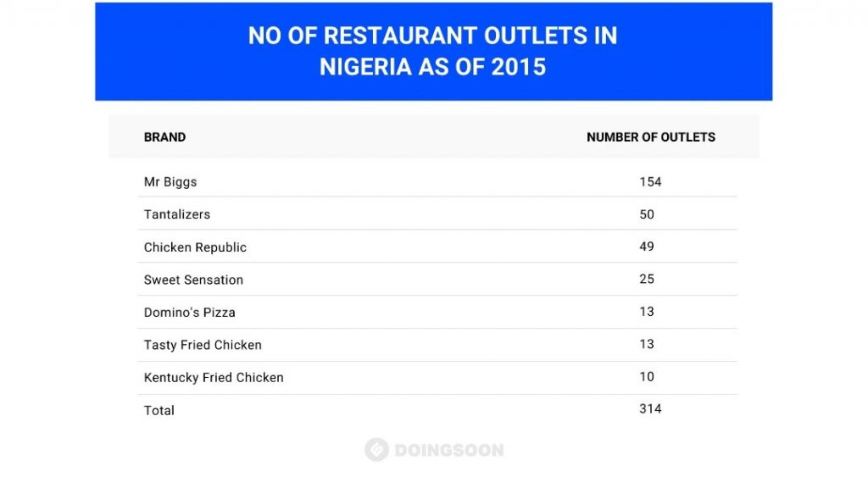
Task: Select Kentucky Fried Chicken's count of 10
Action: (647, 377)
